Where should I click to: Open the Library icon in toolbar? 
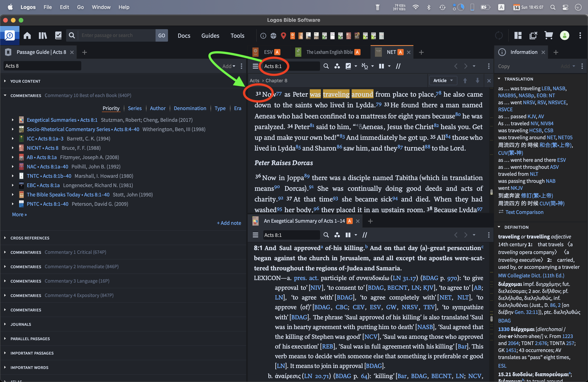43,36
